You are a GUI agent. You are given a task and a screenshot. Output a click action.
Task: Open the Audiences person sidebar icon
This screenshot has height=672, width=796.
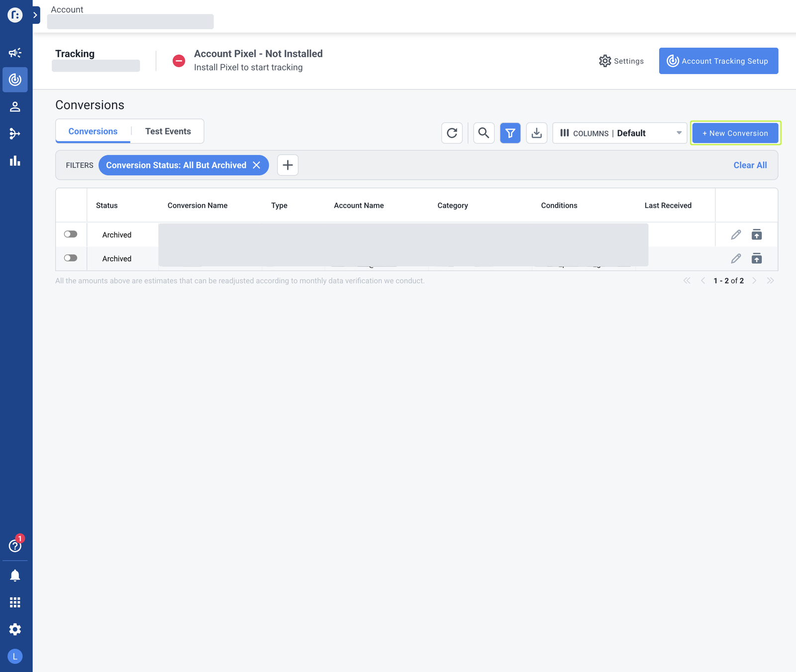pos(15,106)
